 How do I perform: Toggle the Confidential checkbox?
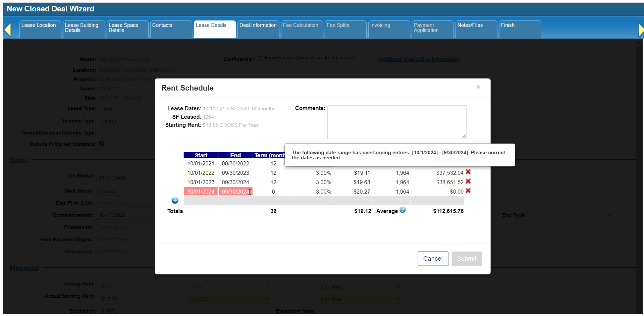point(259,59)
